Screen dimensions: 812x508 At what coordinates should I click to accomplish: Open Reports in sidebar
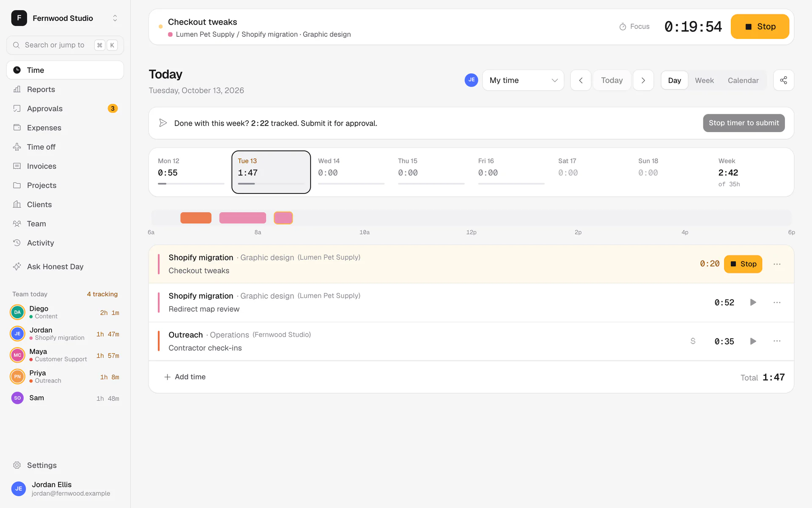coord(65,89)
